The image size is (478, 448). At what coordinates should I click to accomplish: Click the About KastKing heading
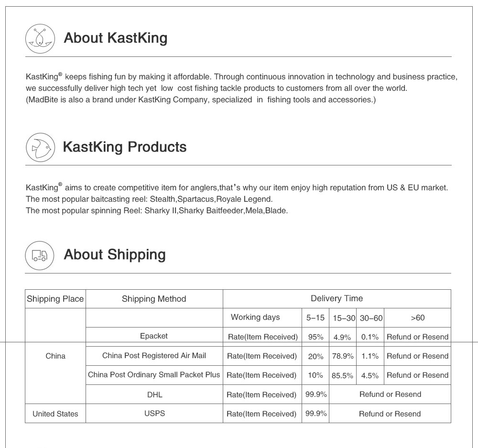[x=115, y=38]
